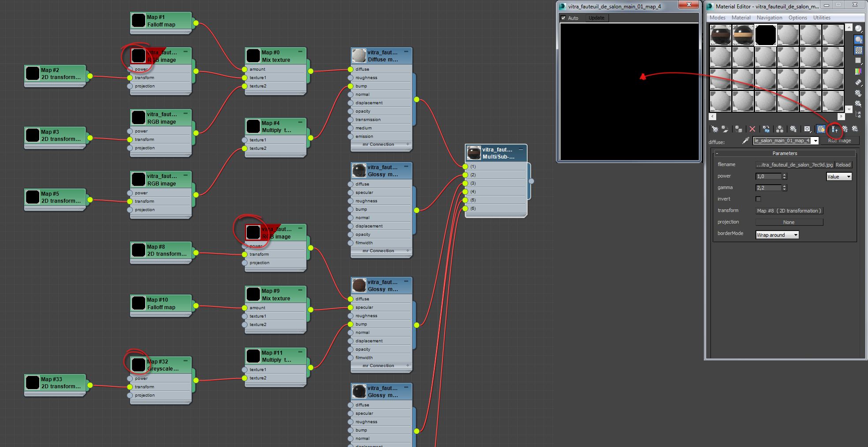Collapse the Map #4 Multiply node
Viewport: 868px width, 447px height.
point(300,122)
